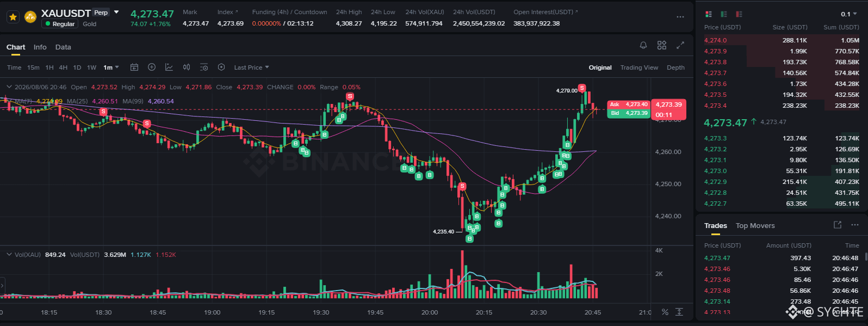This screenshot has width=868, height=326.
Task: Click the price alert bell icon
Action: tap(643, 46)
